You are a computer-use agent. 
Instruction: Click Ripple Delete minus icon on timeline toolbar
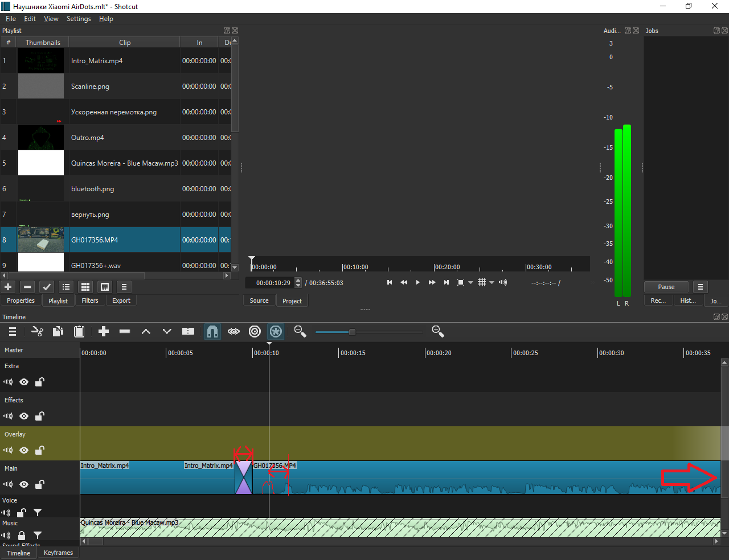(x=124, y=331)
